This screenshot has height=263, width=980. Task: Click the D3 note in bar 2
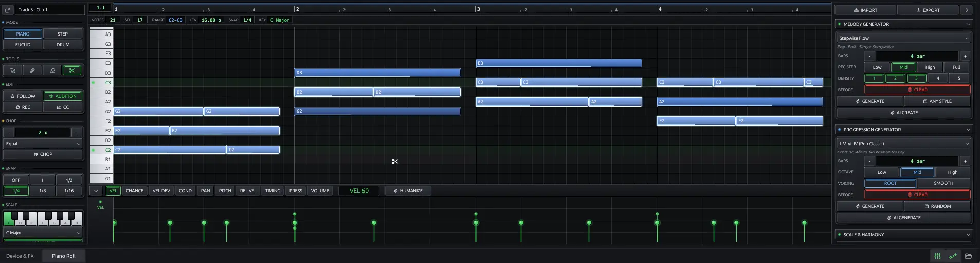[377, 73]
